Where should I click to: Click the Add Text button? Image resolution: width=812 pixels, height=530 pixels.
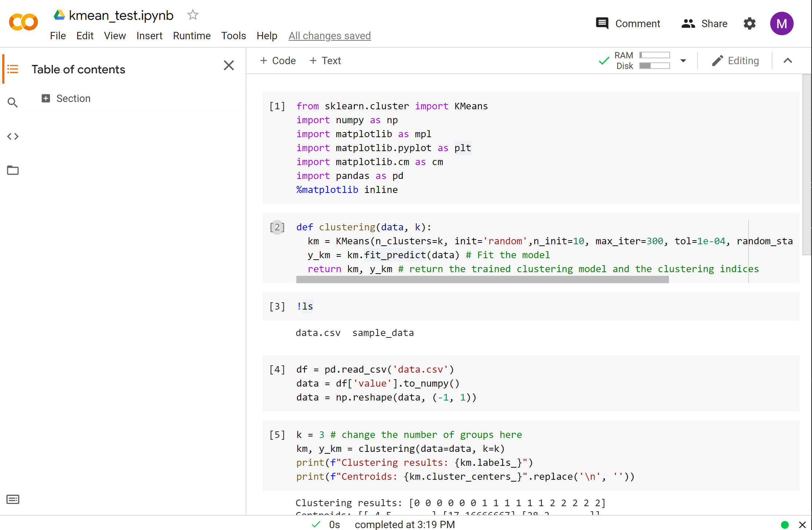tap(324, 61)
